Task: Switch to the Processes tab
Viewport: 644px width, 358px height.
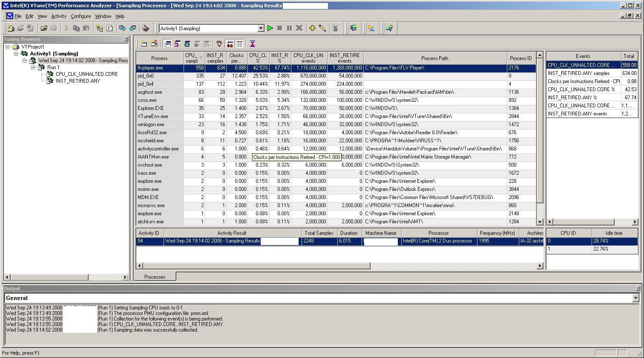Action: (155, 276)
